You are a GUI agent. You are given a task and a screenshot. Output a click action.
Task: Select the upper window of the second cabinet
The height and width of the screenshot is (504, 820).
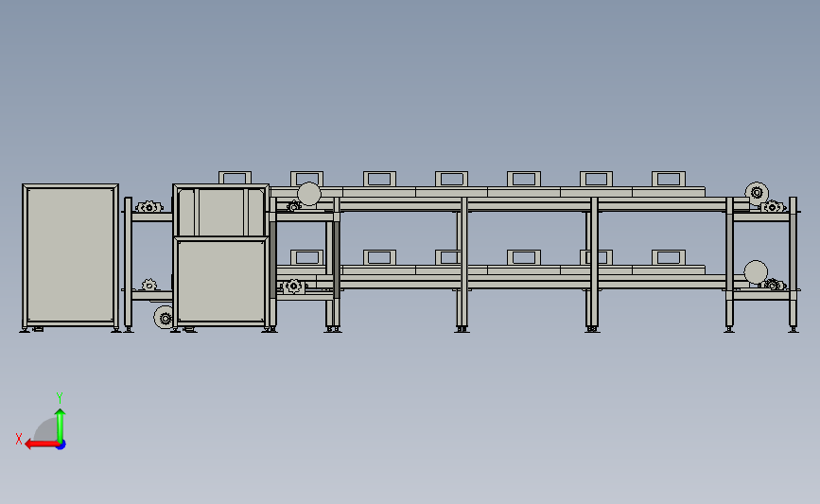tap(220, 212)
